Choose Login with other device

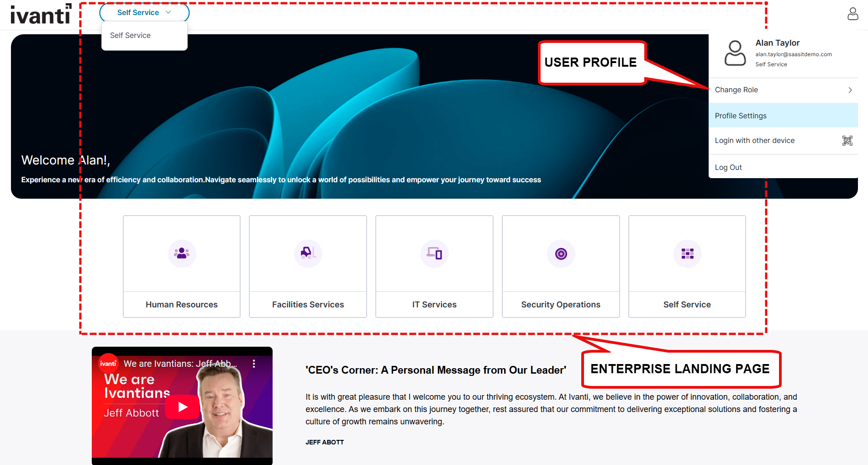(754, 141)
